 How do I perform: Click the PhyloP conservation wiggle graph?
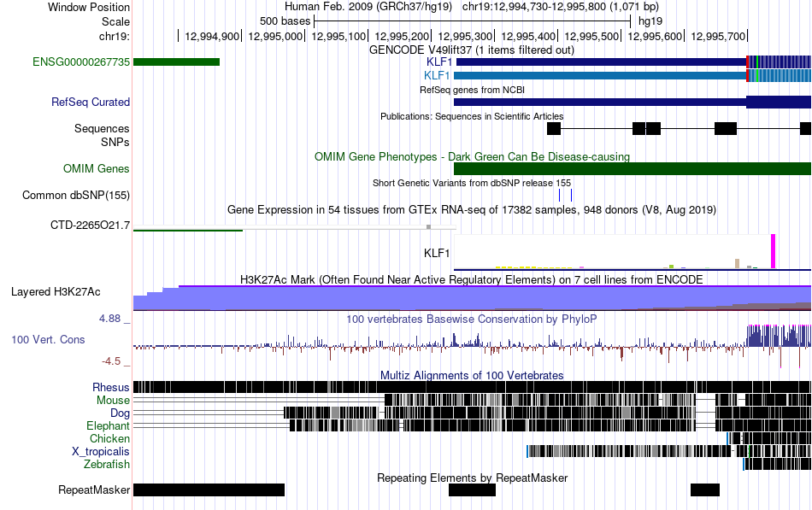(x=473, y=345)
